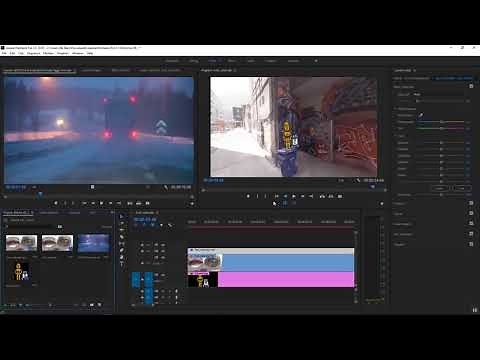Switch to the Media Browser tab
480x360 pixels.
pyautogui.click(x=49, y=212)
